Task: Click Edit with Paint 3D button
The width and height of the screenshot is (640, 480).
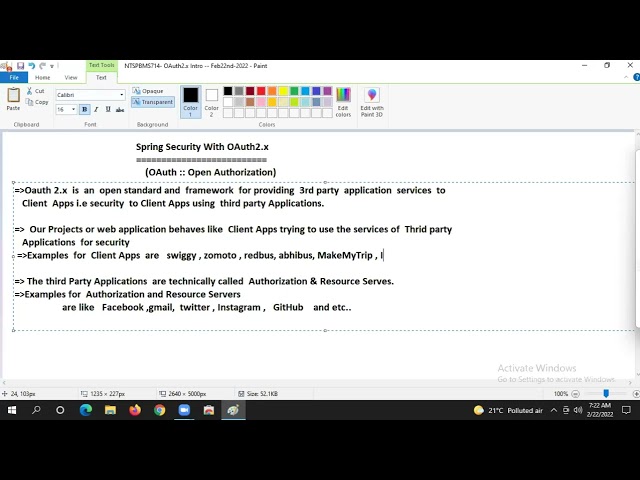Action: (x=372, y=102)
